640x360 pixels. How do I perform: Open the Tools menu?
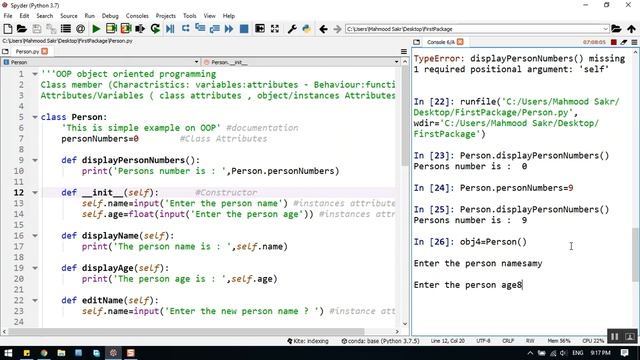[x=189, y=16]
